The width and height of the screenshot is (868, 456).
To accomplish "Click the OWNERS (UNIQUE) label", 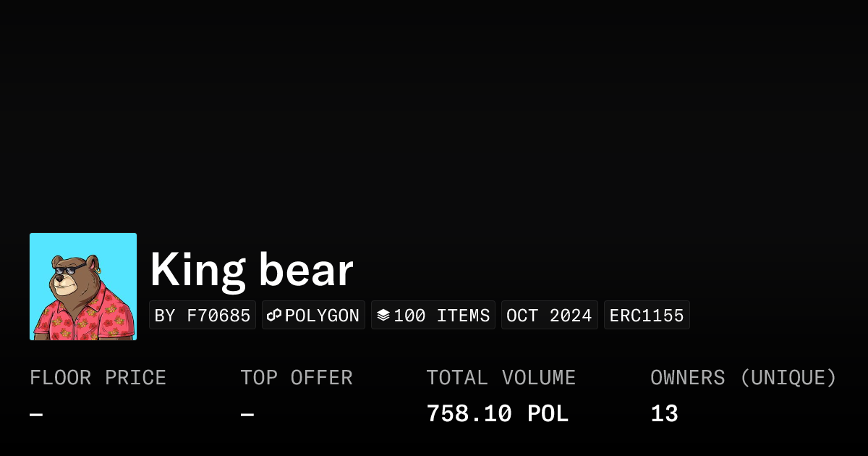I will 744,378.
